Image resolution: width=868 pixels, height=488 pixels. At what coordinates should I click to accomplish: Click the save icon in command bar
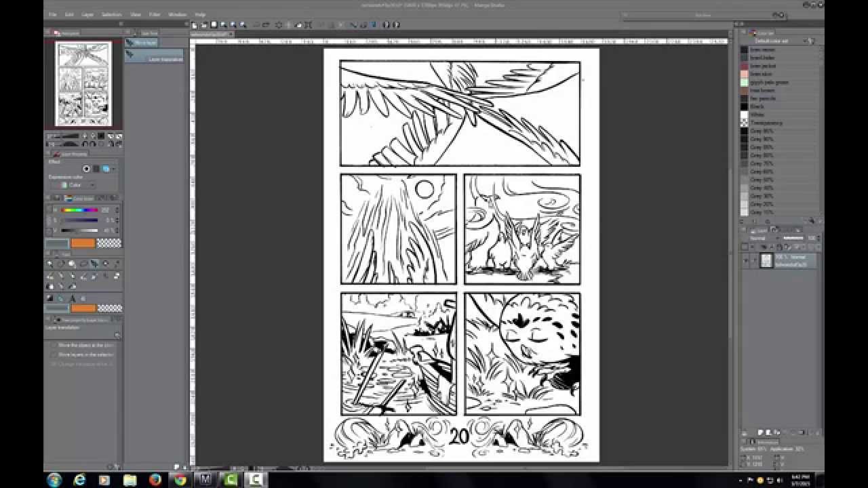[215, 24]
